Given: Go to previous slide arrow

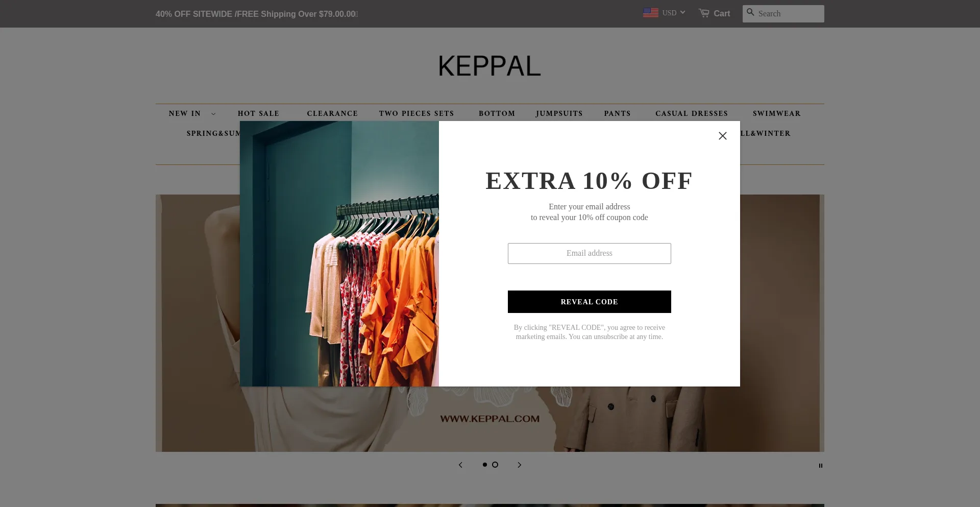Looking at the screenshot, I should click(x=460, y=465).
